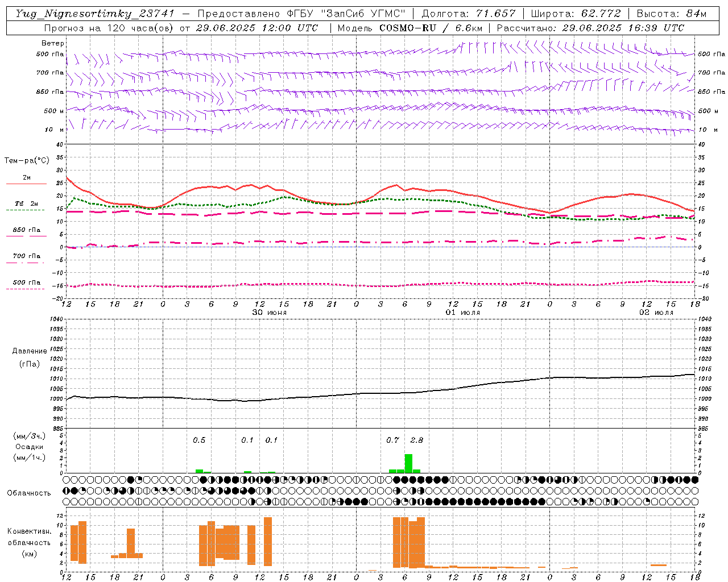728x582 pixels.
Task: Click the '500 гПа' temperature legend label
Action: (x=27, y=282)
